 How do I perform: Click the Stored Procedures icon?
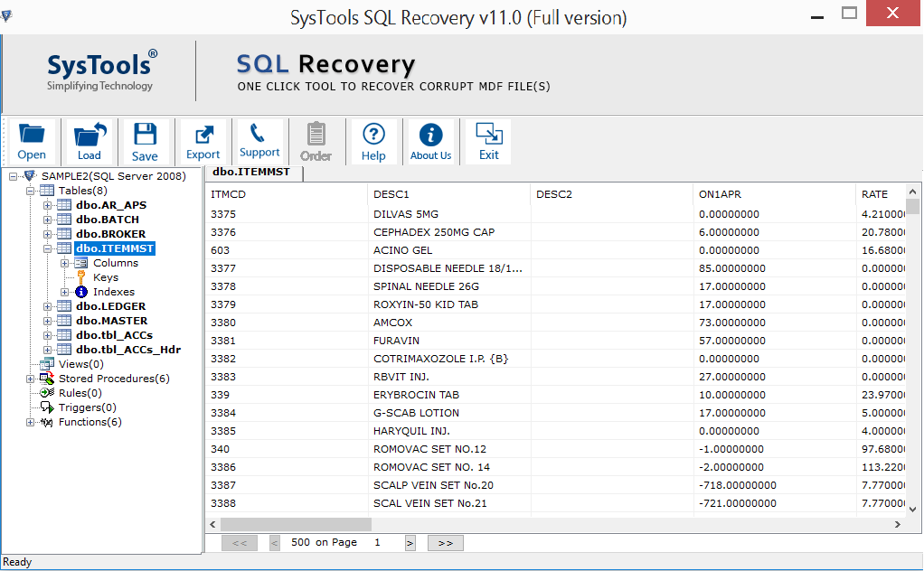(x=47, y=379)
